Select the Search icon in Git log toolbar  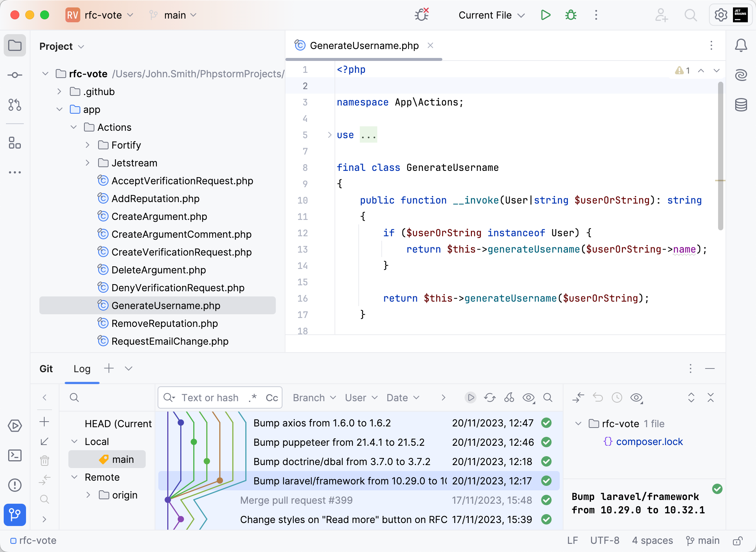[548, 398]
